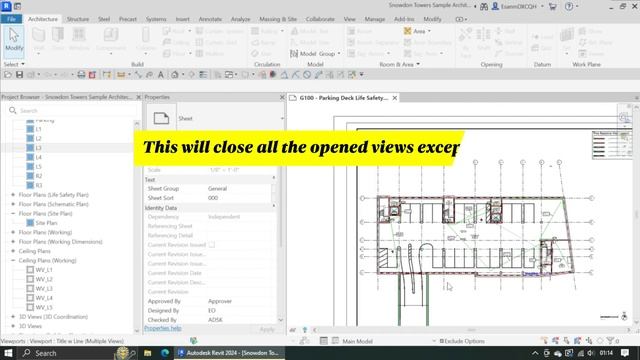Image resolution: width=640 pixels, height=360 pixels.
Task: Select the Site Plan view in browser
Action: 46,223
